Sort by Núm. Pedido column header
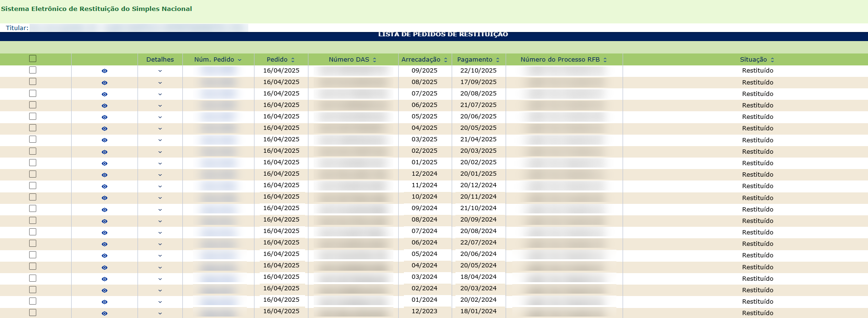Screen dimensions: 868x318 pos(218,60)
